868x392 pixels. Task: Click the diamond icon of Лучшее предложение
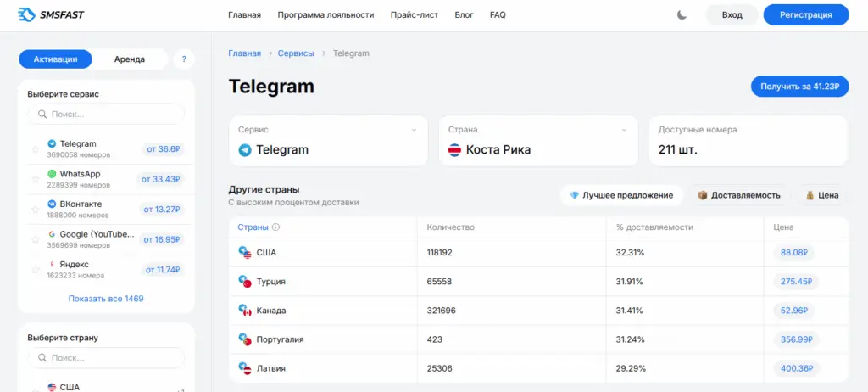tap(574, 195)
